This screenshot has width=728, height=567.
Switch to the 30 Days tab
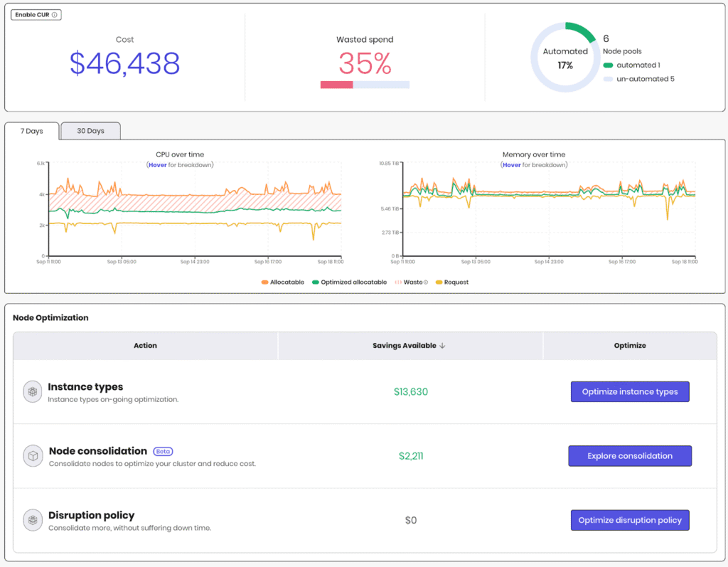(90, 131)
